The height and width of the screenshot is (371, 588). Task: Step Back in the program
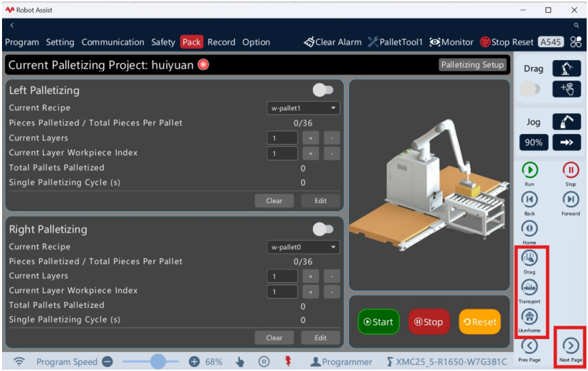click(x=530, y=199)
